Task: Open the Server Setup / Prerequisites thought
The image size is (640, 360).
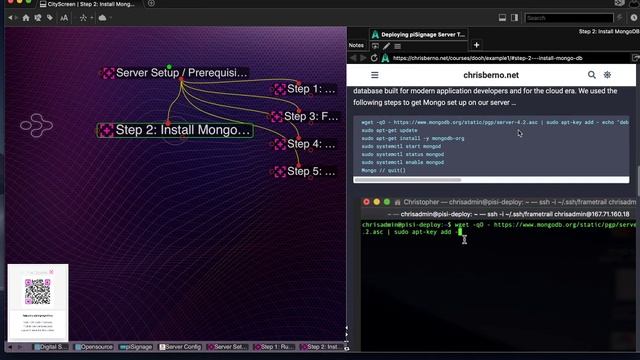Action: click(181, 73)
